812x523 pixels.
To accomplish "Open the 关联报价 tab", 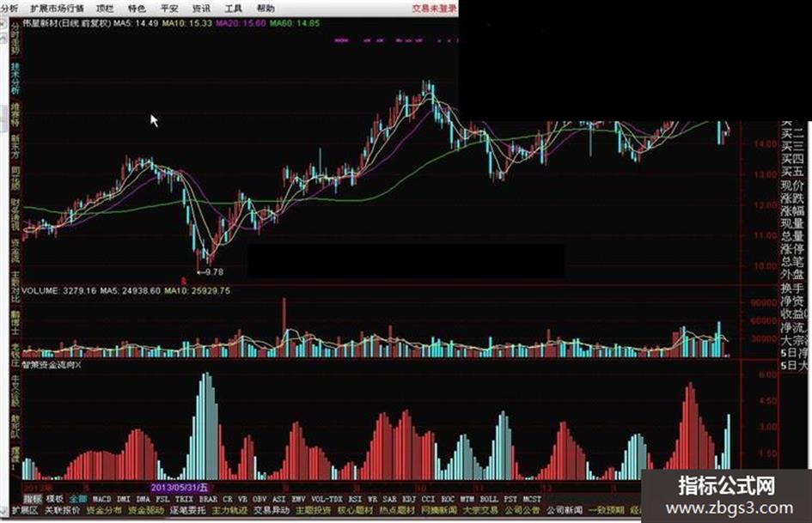I will click(62, 511).
